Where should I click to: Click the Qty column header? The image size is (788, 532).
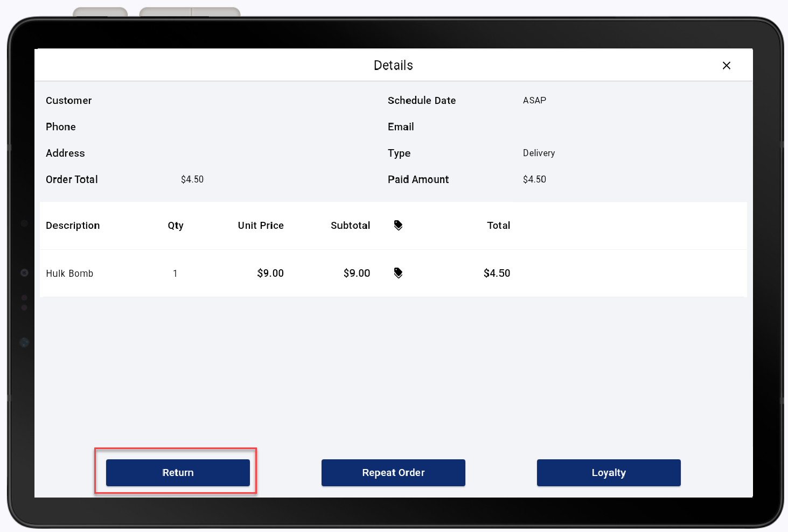point(176,225)
